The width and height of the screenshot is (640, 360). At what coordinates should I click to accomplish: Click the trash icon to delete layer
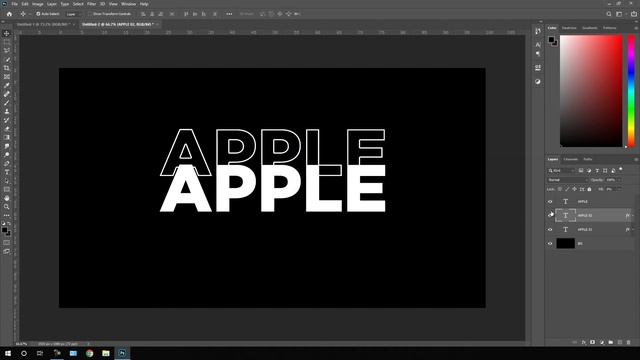tap(629, 342)
